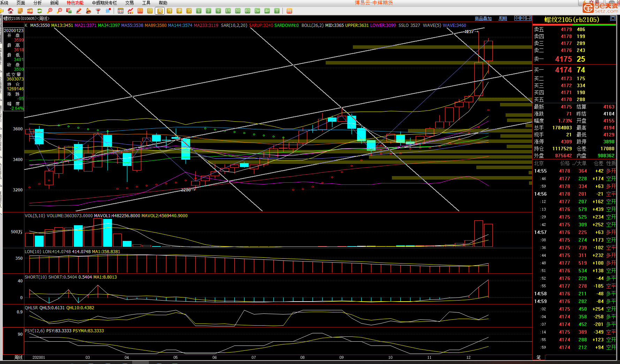
Task: Select the red pencil drawing tool
Action: 79,11
